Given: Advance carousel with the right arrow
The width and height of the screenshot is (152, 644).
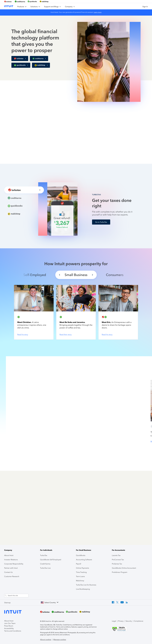Looking at the screenshot, I should pos(92,275).
